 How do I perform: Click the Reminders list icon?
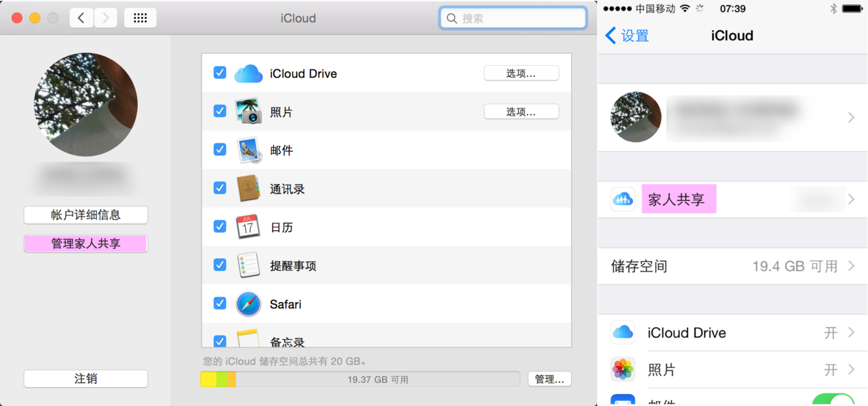pyautogui.click(x=248, y=265)
